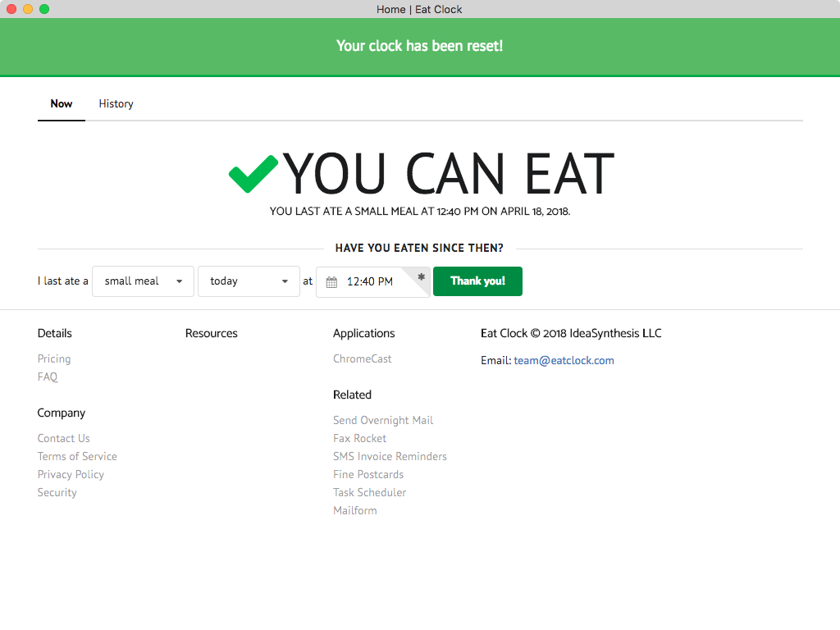Open the 'today' day dropdown

coord(249,281)
